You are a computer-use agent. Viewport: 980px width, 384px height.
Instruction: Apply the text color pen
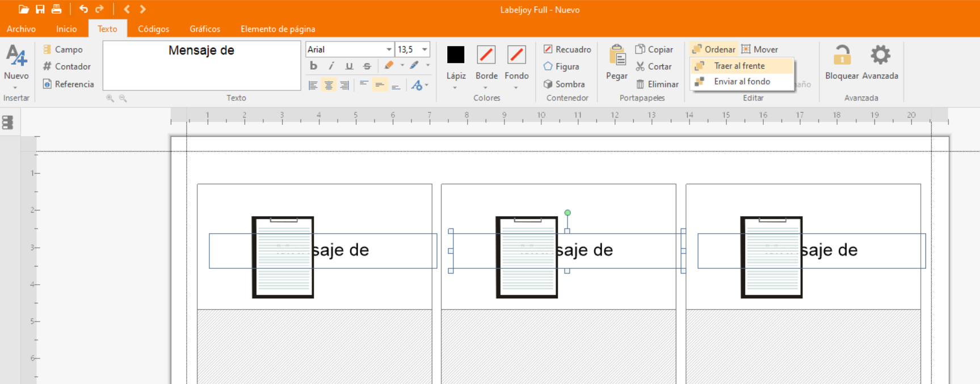pyautogui.click(x=415, y=66)
